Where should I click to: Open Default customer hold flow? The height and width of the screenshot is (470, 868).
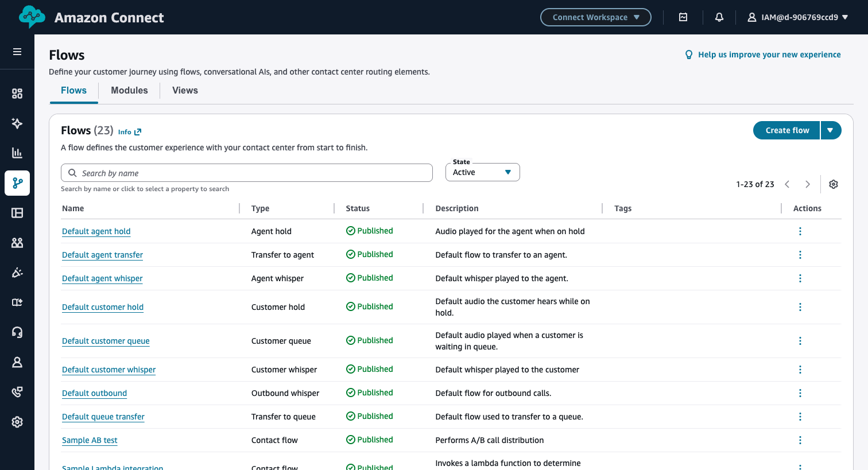tap(103, 307)
